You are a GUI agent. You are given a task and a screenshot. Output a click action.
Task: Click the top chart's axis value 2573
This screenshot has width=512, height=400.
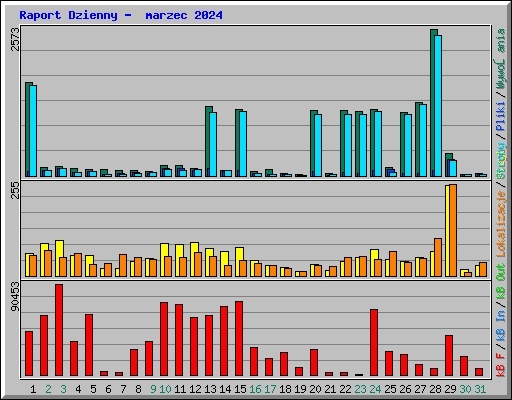[x=16, y=39]
